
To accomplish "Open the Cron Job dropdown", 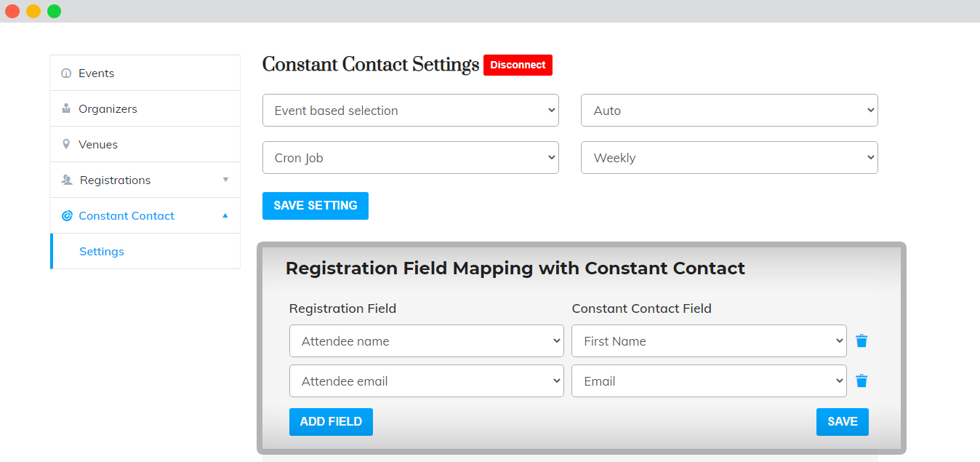I will click(x=411, y=158).
